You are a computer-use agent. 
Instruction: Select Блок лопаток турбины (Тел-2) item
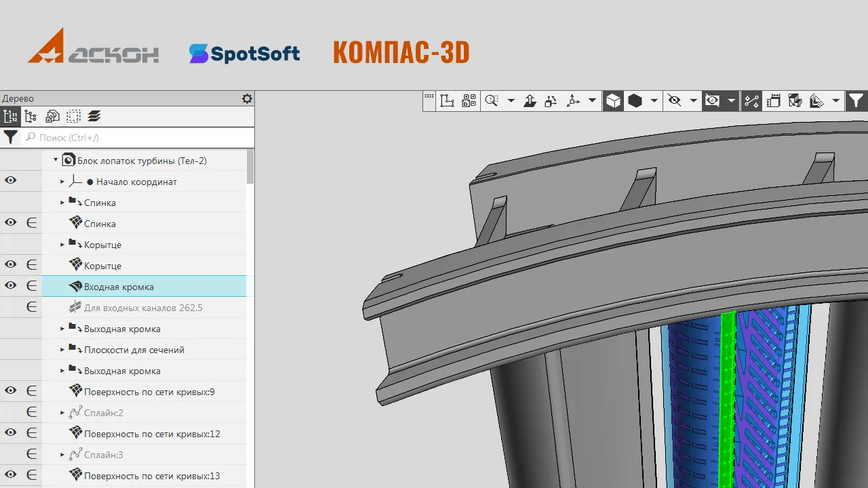tap(142, 161)
